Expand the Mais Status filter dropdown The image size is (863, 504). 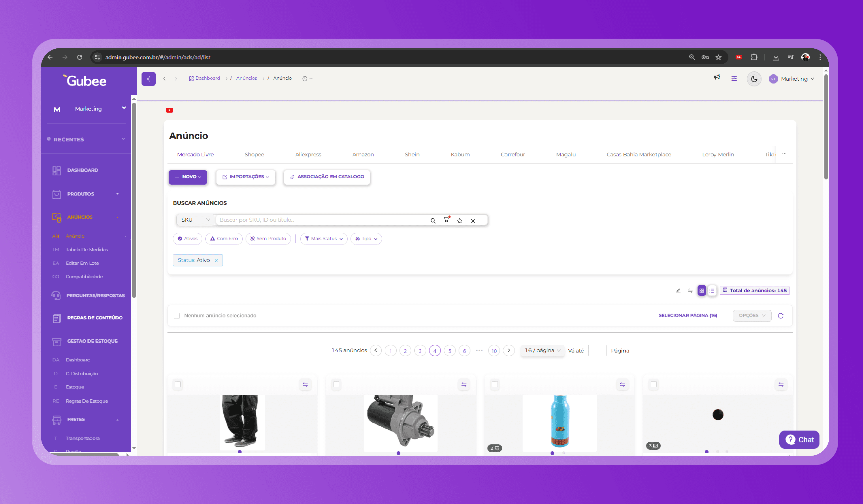point(324,238)
